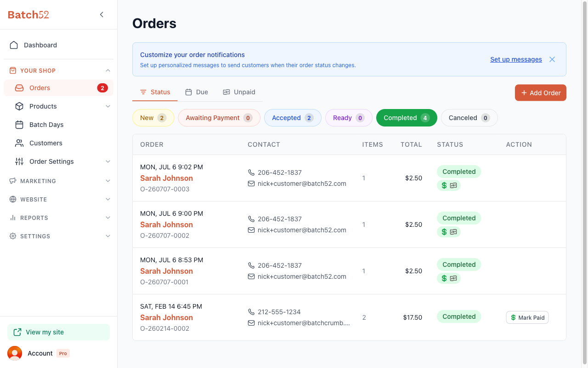Click the Add Order button
Screen dimensions: 588x368
[541, 92]
